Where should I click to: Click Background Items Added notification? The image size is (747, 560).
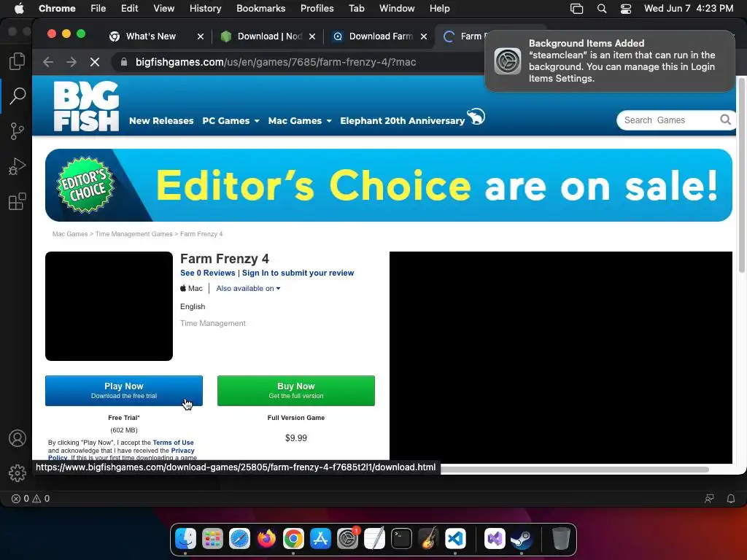click(609, 61)
